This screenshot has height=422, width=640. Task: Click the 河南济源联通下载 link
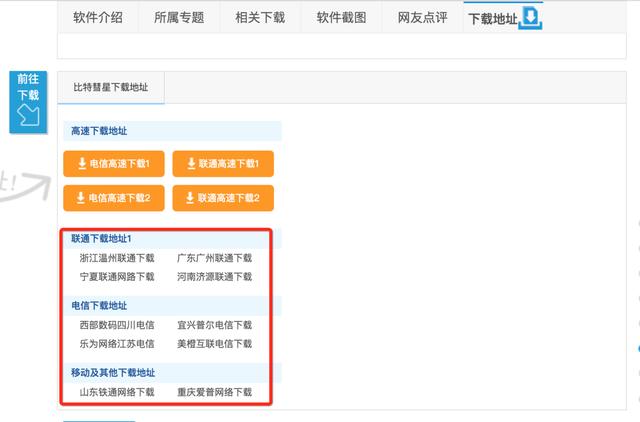click(215, 277)
